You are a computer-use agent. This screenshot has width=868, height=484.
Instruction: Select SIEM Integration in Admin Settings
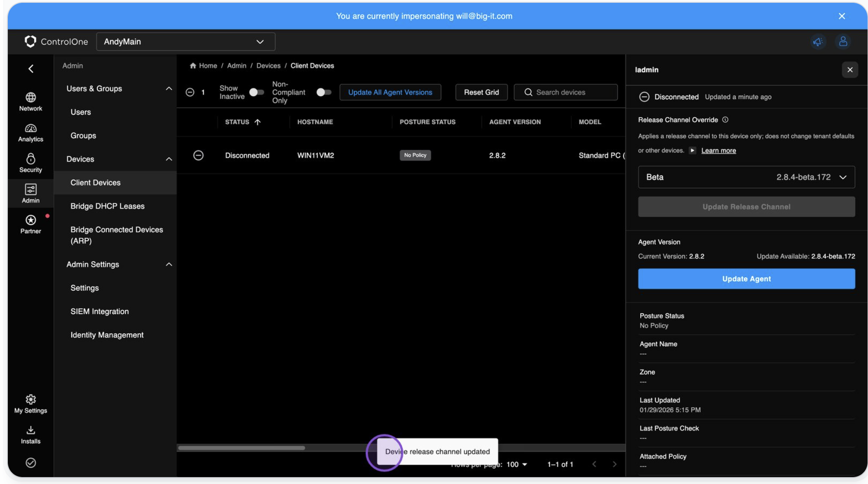99,311
